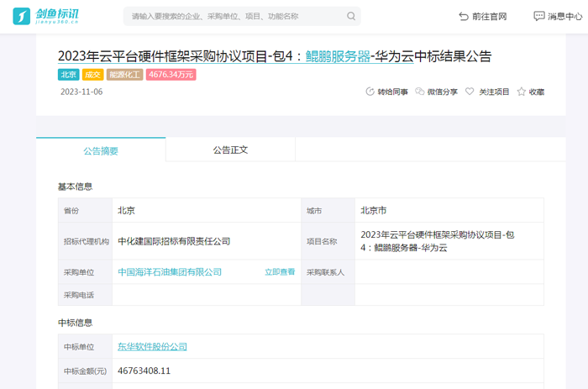Open 中国海洋石油集团有限公司 link
The height and width of the screenshot is (389, 588).
170,272
